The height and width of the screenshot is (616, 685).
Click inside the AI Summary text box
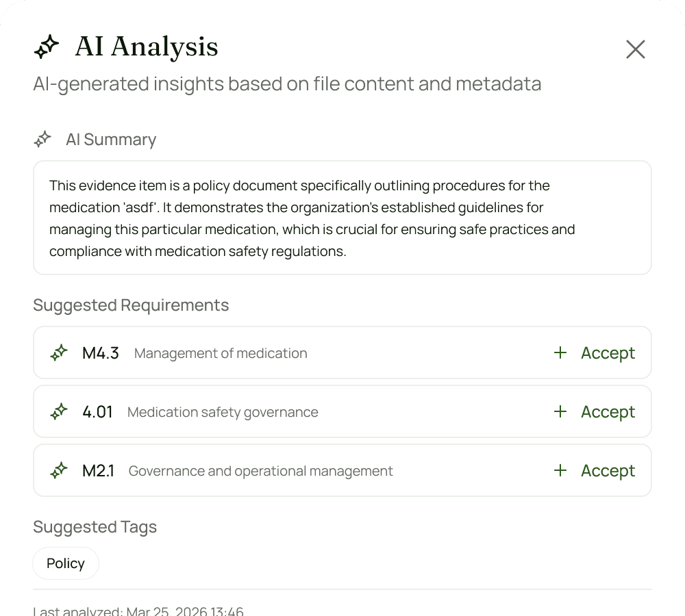342,218
